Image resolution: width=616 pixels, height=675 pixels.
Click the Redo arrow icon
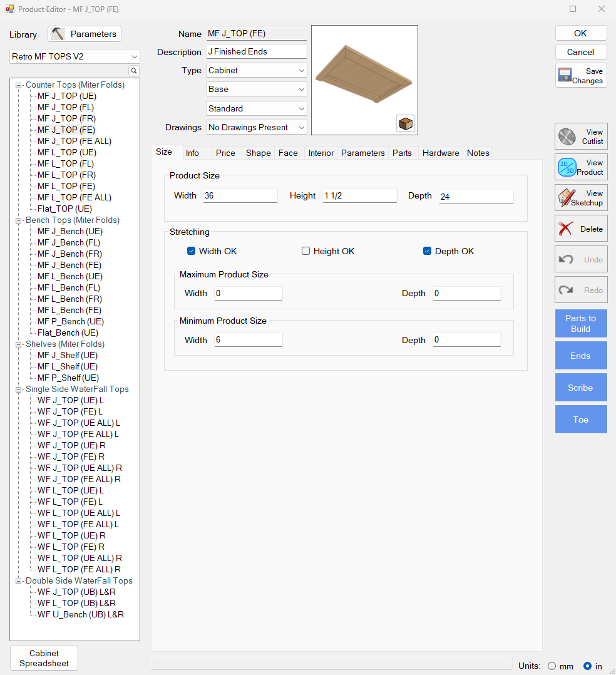coord(565,289)
